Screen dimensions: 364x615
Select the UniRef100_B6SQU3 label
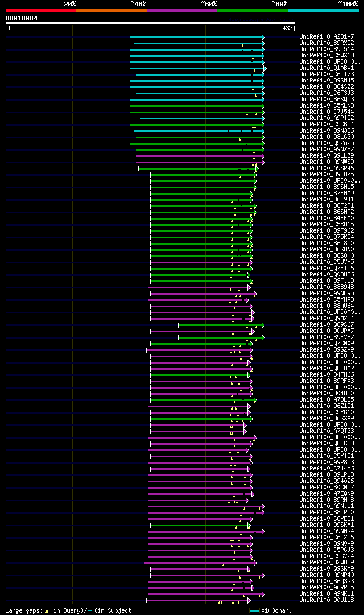pyautogui.click(x=326, y=100)
